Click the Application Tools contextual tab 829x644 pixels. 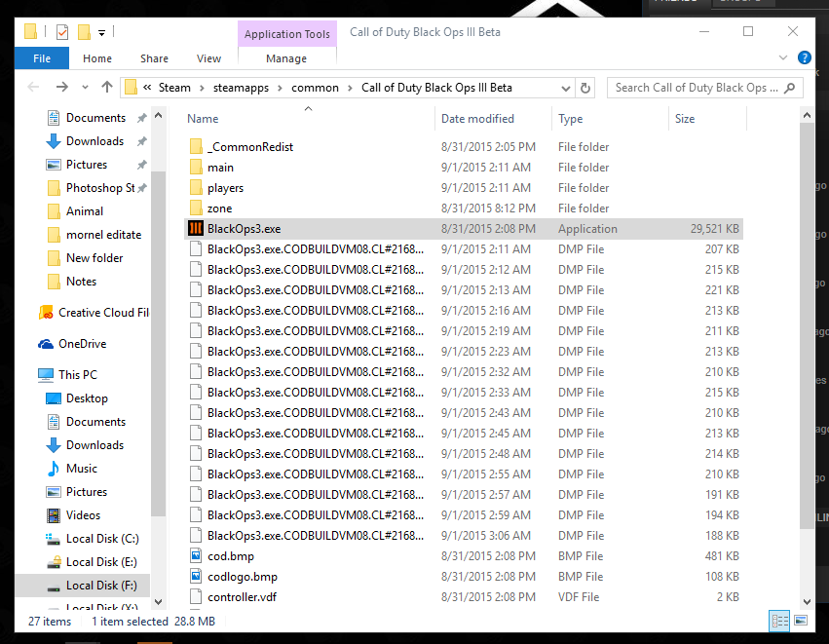[287, 34]
